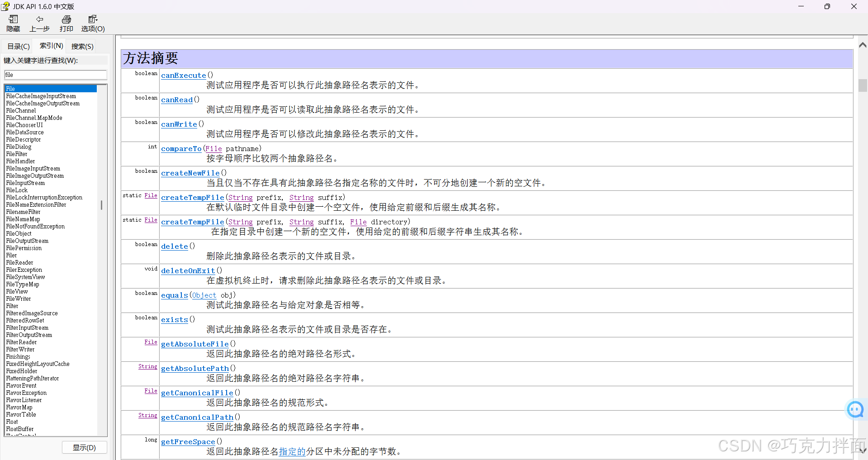Open the getFreeSpace method link
This screenshot has width=868, height=460.
188,442
